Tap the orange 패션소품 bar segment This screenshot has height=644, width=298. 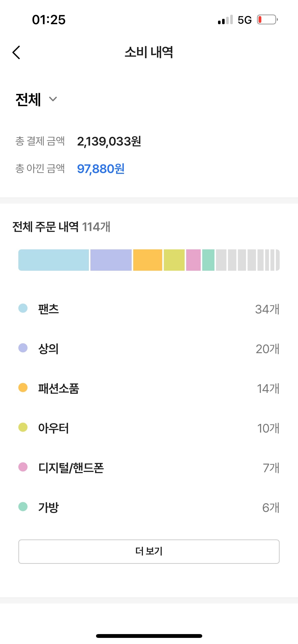coord(147,260)
